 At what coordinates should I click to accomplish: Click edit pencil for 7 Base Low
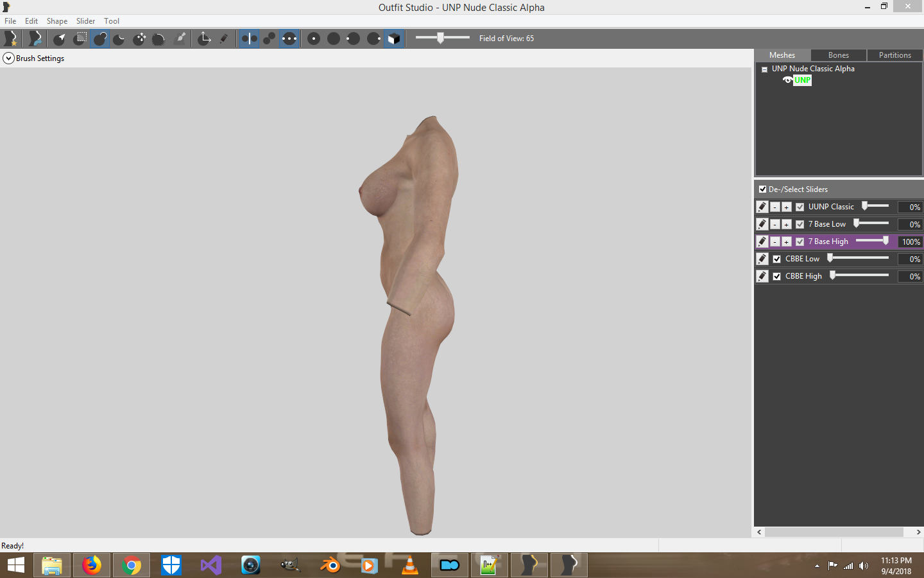pyautogui.click(x=762, y=224)
